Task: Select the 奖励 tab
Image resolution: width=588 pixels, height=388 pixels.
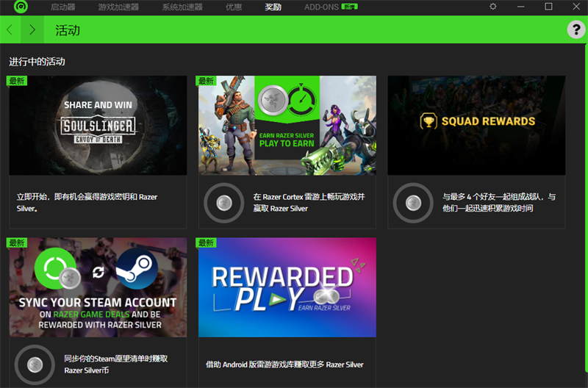Action: pos(273,7)
